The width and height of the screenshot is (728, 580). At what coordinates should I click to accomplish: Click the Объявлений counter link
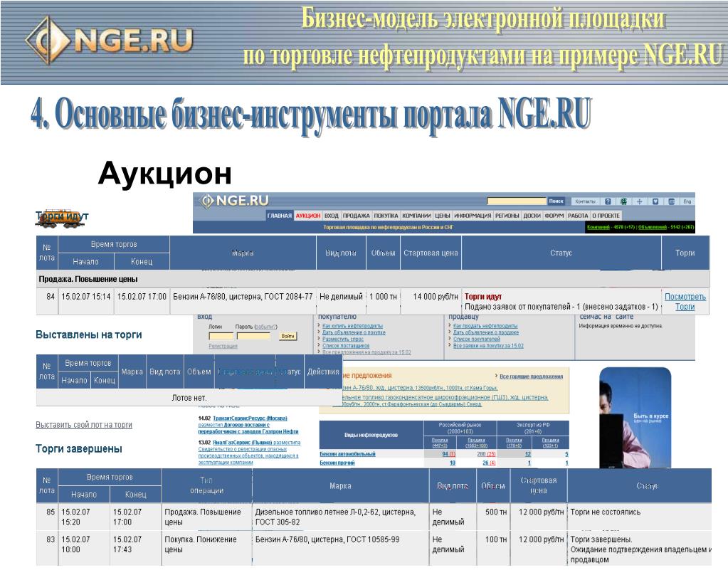[653, 227]
